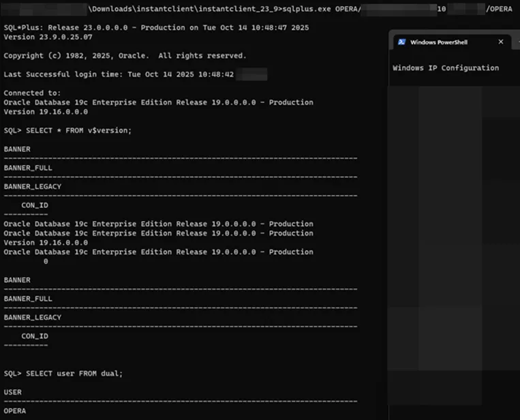Click the first CON_ID column header
The width and height of the screenshot is (520, 420).
point(35,205)
